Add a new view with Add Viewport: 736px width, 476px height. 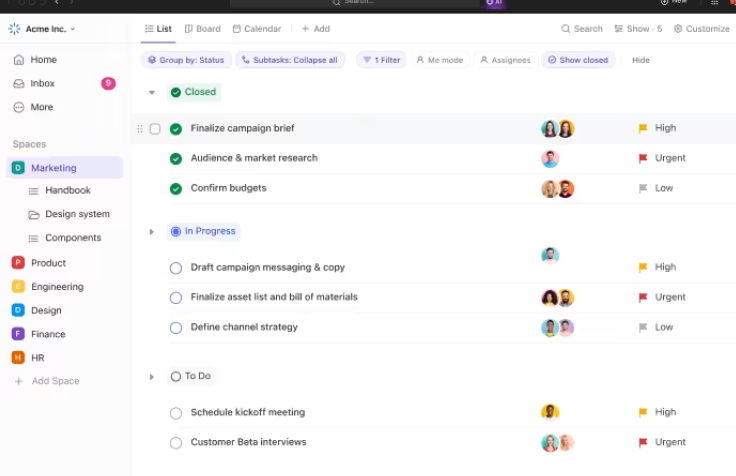[316, 29]
